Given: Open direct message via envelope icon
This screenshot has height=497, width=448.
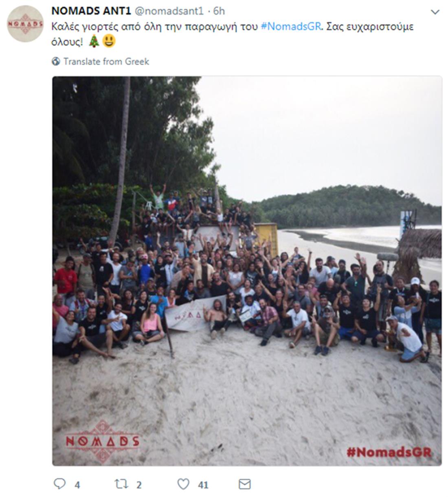Looking at the screenshot, I should pos(244,484).
